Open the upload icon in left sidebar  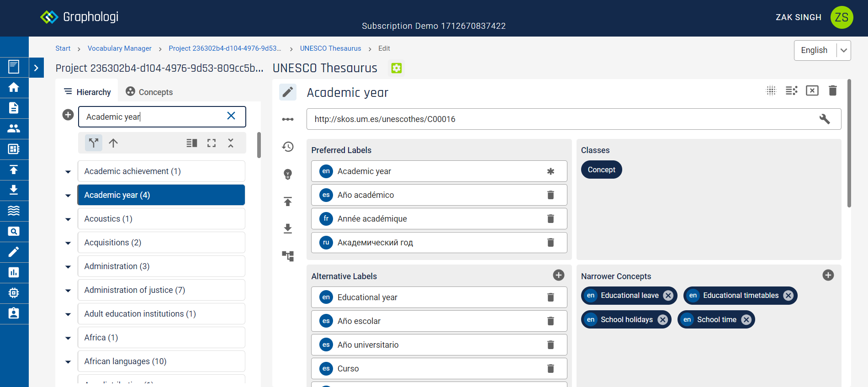click(14, 170)
